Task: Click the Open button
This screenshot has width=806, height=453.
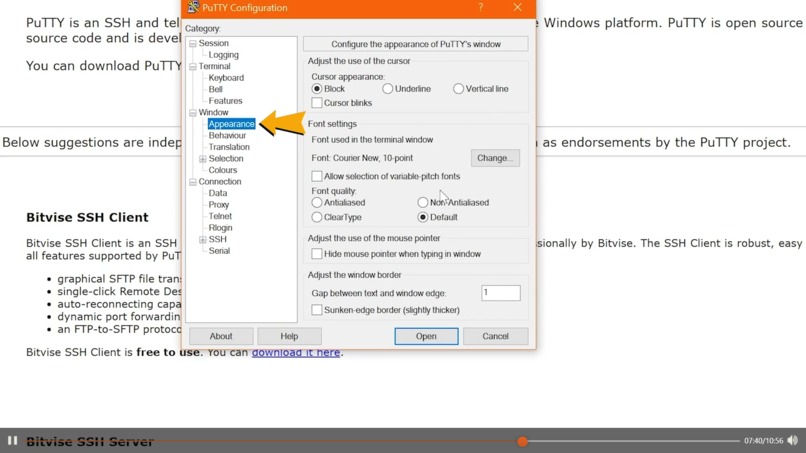Action: [x=426, y=336]
